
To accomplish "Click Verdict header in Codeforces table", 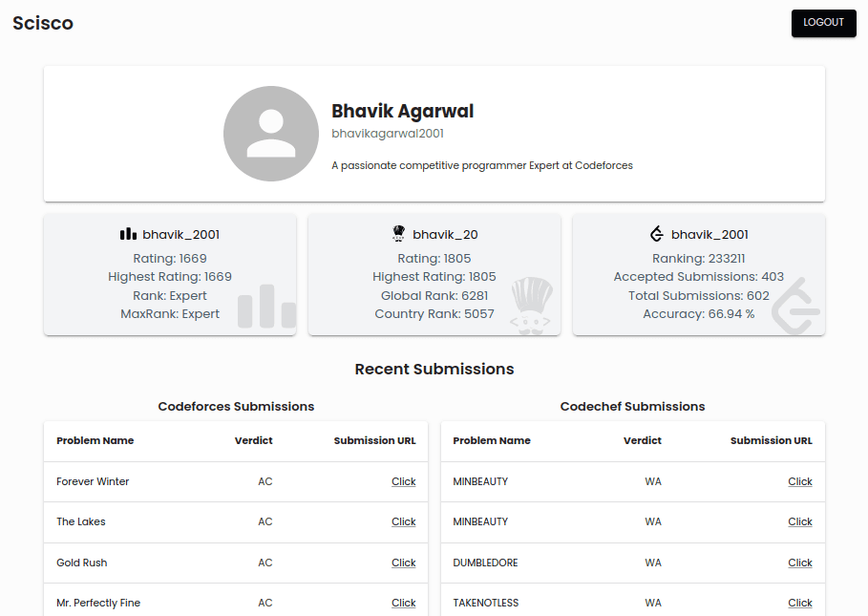I will tap(254, 440).
